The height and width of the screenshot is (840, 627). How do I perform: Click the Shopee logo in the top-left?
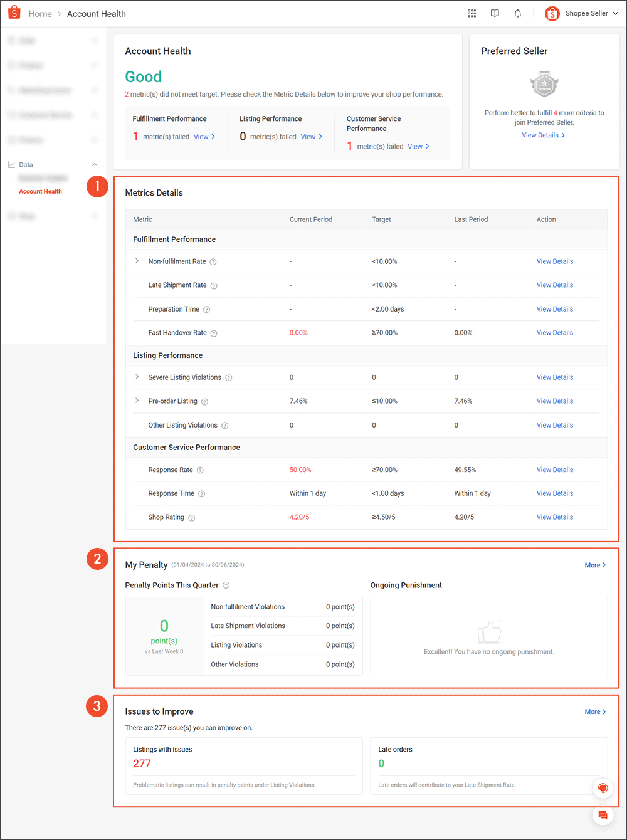14,13
